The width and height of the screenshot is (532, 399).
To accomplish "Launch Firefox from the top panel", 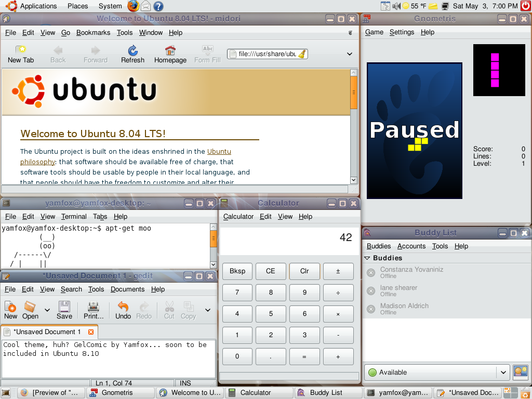I will coord(134,6).
